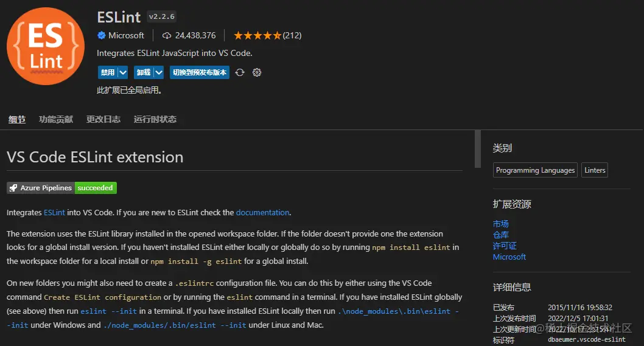Click the 已发布 date 2015/11/16 19:58:32

[x=580, y=308]
